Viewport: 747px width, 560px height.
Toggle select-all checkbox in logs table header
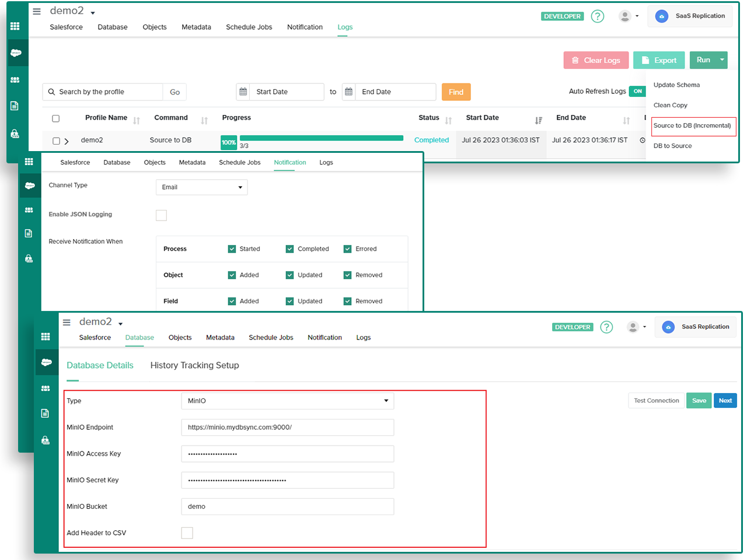click(x=56, y=118)
